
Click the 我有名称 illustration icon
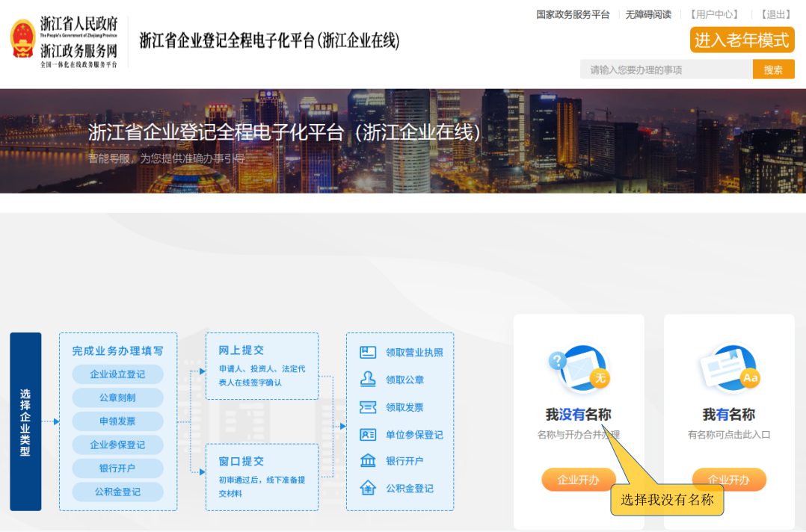pyautogui.click(x=728, y=368)
